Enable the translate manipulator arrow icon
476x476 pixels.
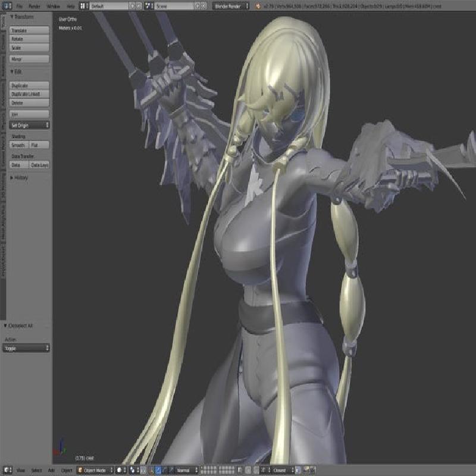[x=158, y=470]
